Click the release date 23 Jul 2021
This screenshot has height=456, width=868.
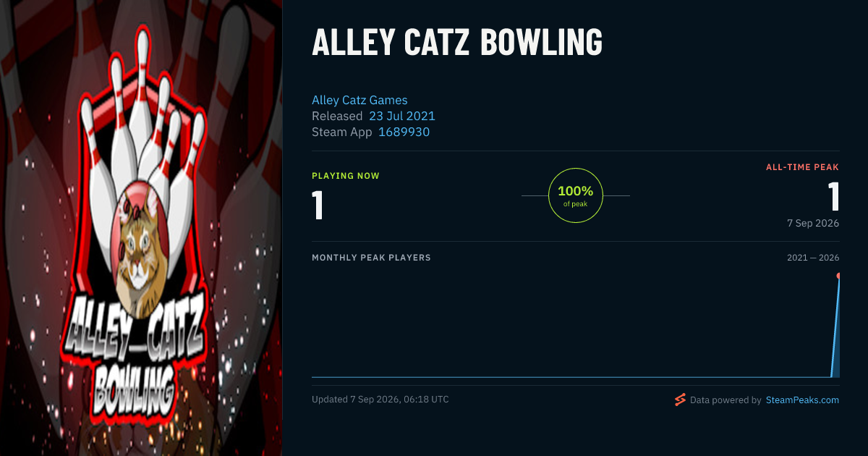pyautogui.click(x=402, y=116)
